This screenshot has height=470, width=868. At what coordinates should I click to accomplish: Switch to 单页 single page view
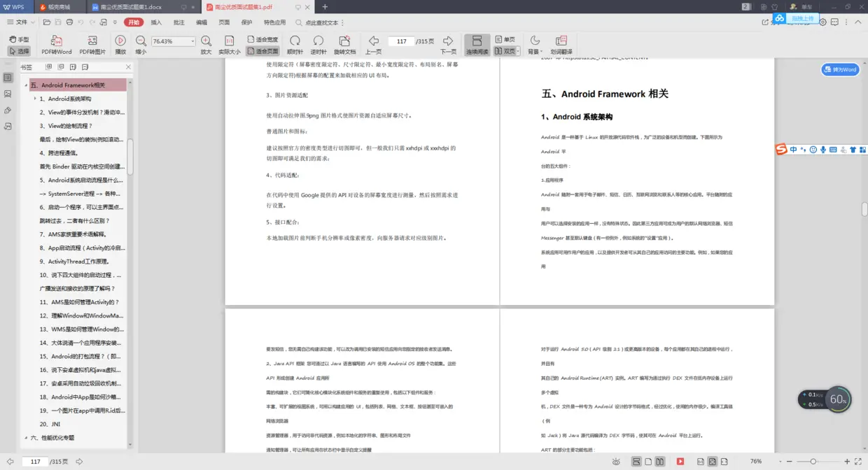click(505, 40)
